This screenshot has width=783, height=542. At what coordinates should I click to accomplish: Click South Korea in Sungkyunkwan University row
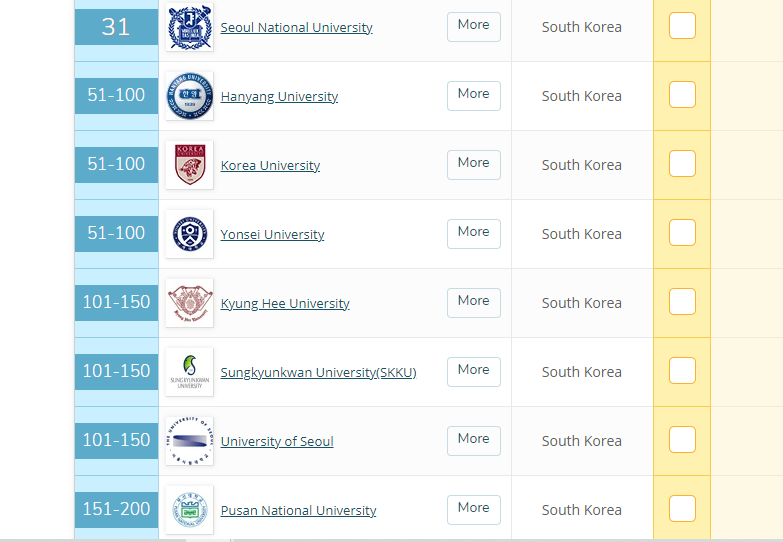coord(582,372)
